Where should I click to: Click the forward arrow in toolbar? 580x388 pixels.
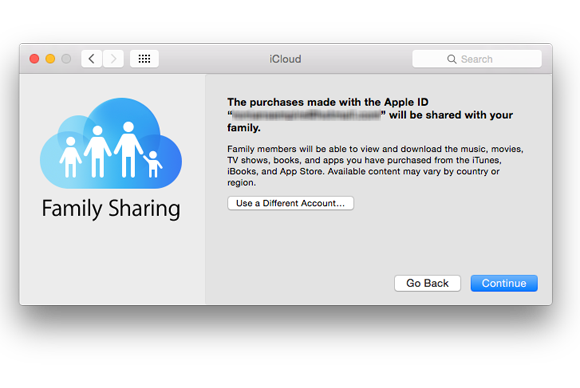(113, 59)
